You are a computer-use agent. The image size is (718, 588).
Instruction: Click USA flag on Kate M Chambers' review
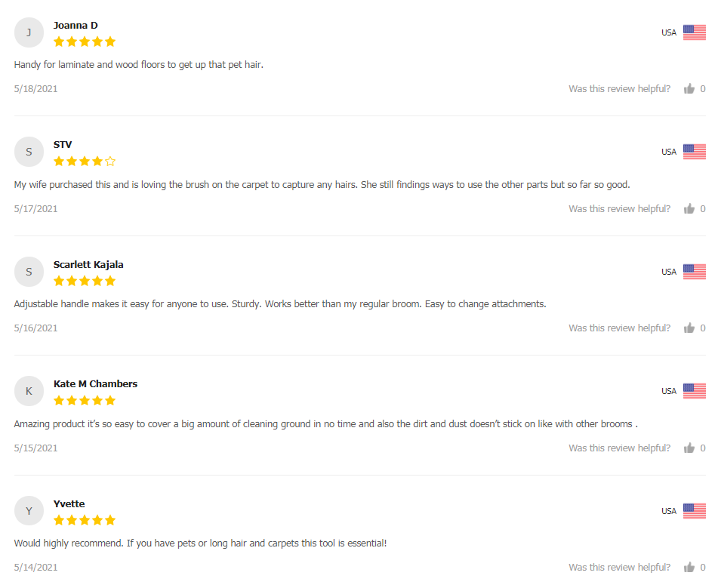tap(694, 391)
